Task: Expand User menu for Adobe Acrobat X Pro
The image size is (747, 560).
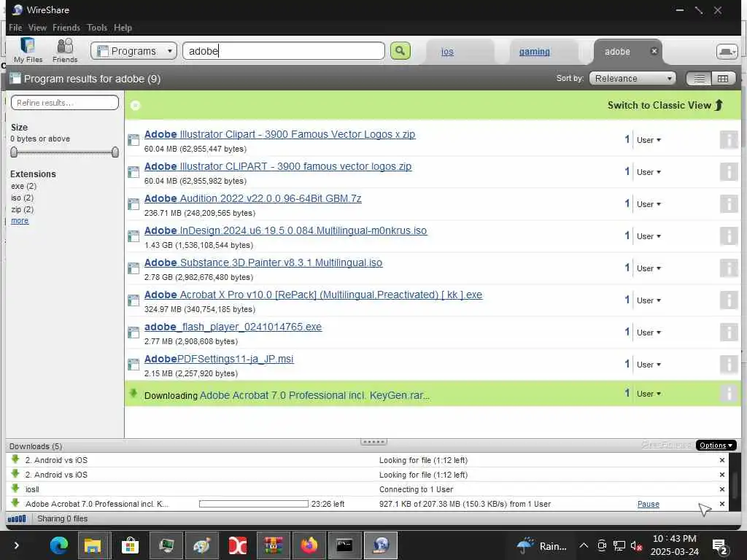Action: (x=649, y=300)
